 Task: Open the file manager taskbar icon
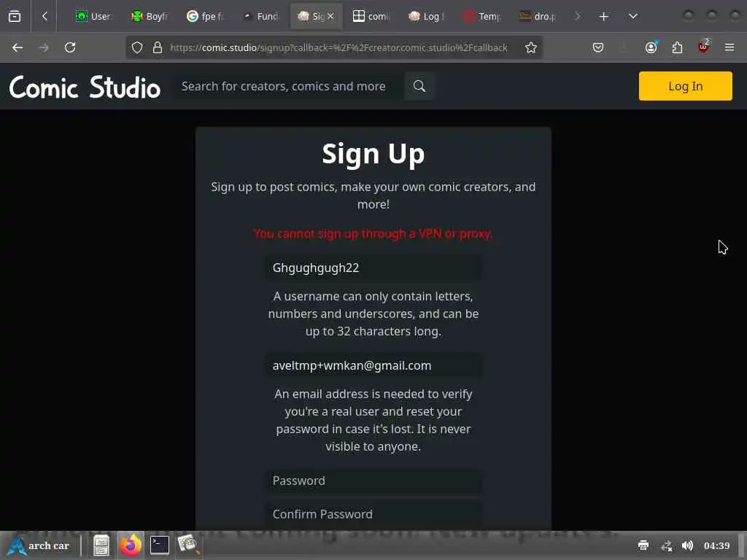coord(101,545)
